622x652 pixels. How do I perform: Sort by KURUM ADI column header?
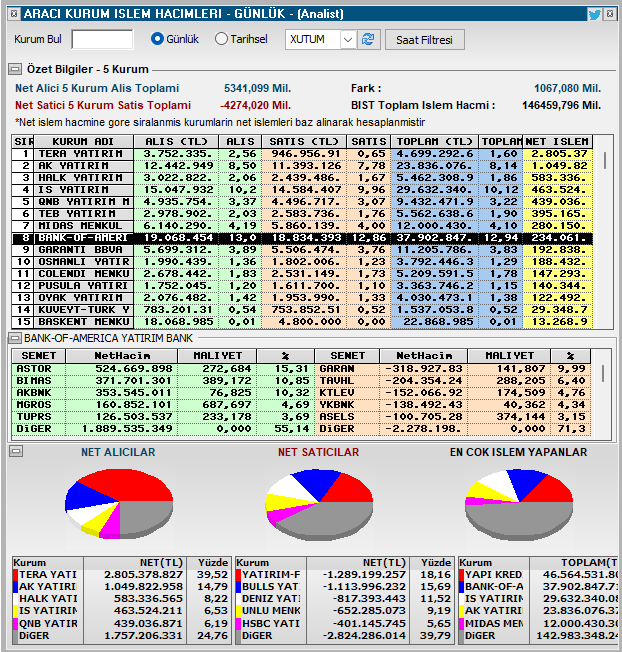83,141
